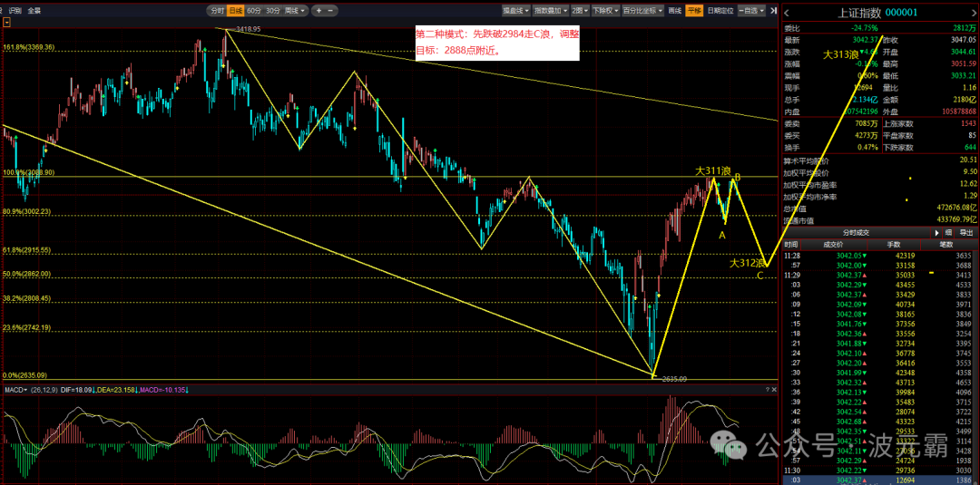Switch to the 分时 intraday chart

217,11
